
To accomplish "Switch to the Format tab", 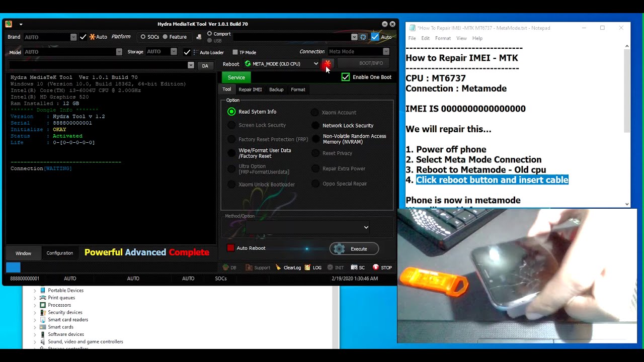I will [298, 89].
